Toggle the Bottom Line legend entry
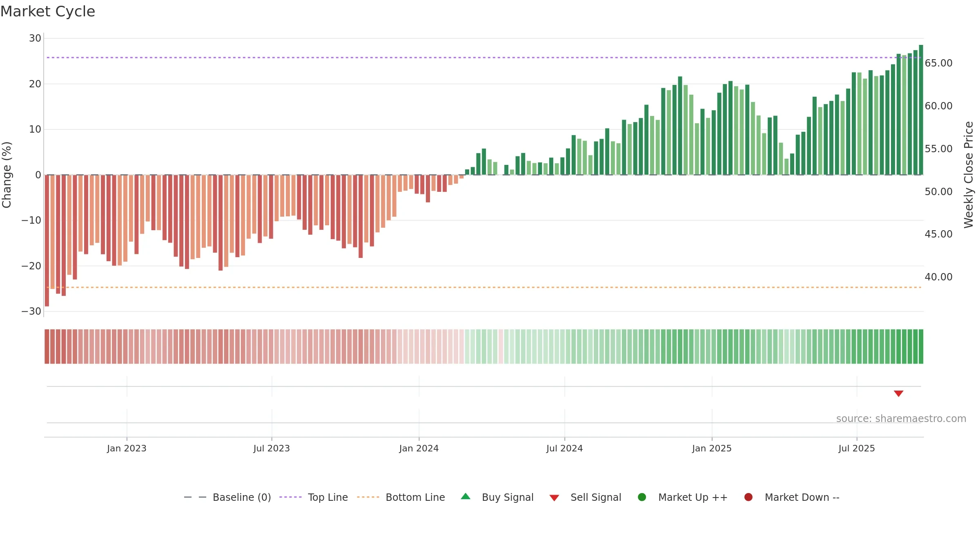Screen dimensions: 980x551 401,497
